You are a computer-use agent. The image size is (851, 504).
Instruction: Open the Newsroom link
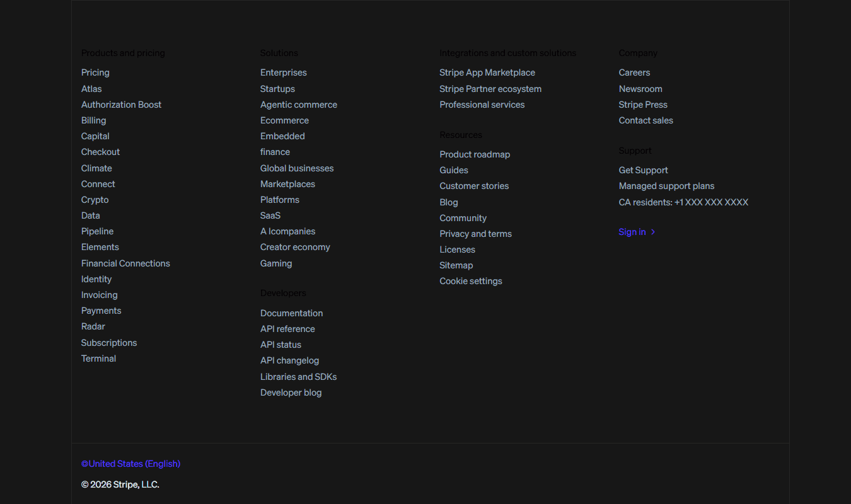coord(640,89)
